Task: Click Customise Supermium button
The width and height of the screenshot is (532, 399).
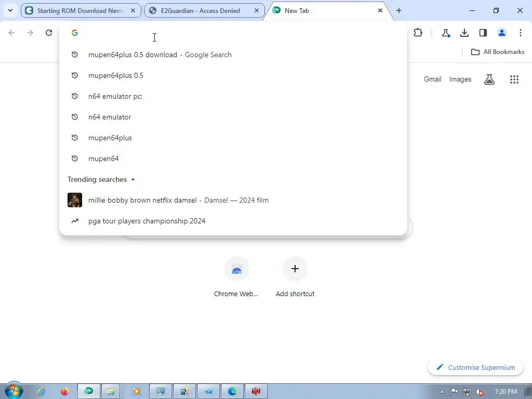Action: 476,367
